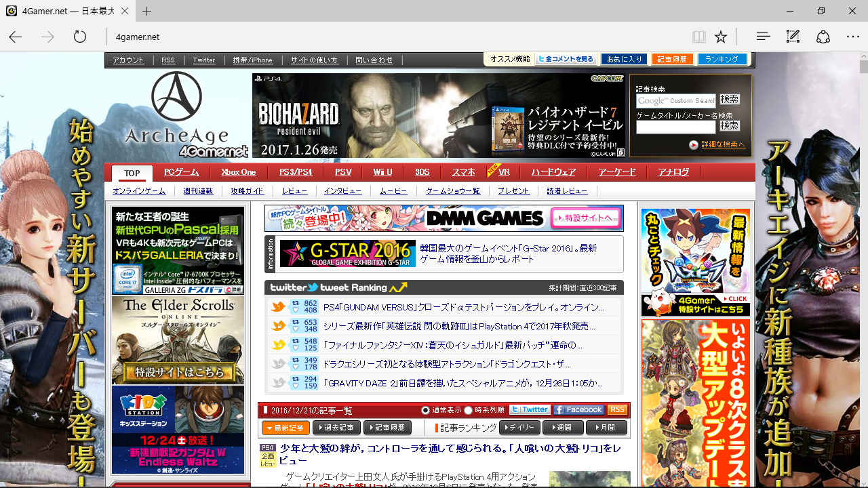Open the Elder Scrolls Online ad banner
Viewport: 868px width, 488px height.
[178, 340]
